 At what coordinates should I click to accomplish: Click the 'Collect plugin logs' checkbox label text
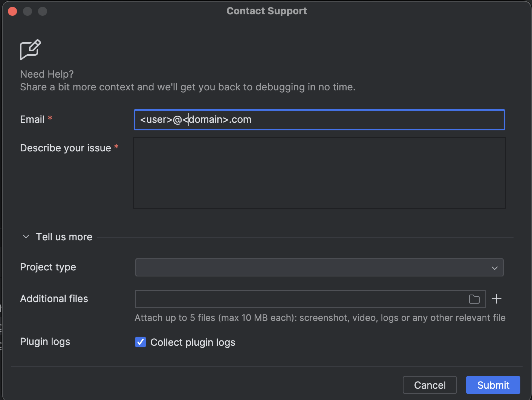[193, 342]
